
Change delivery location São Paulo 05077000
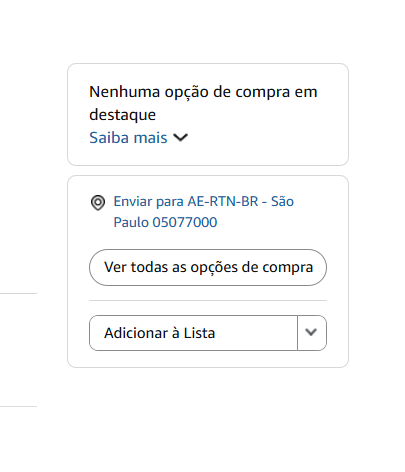tap(203, 212)
